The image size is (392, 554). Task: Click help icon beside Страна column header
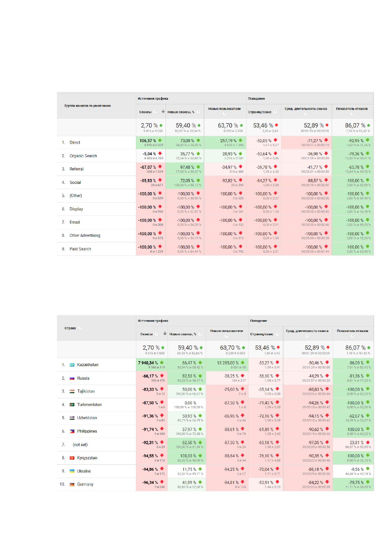pos(80,328)
